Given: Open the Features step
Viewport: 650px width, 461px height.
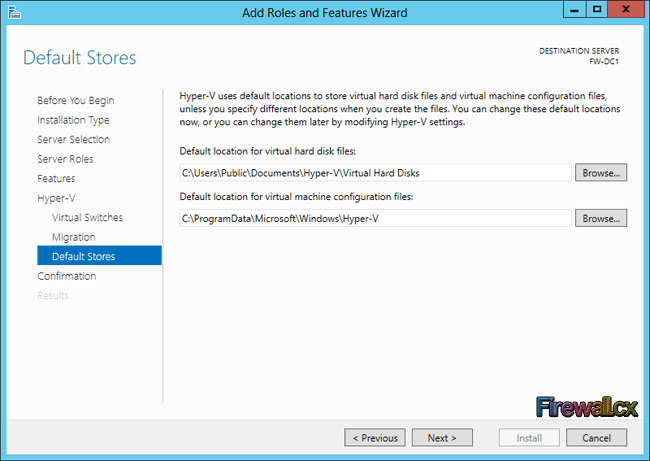Looking at the screenshot, I should [56, 179].
